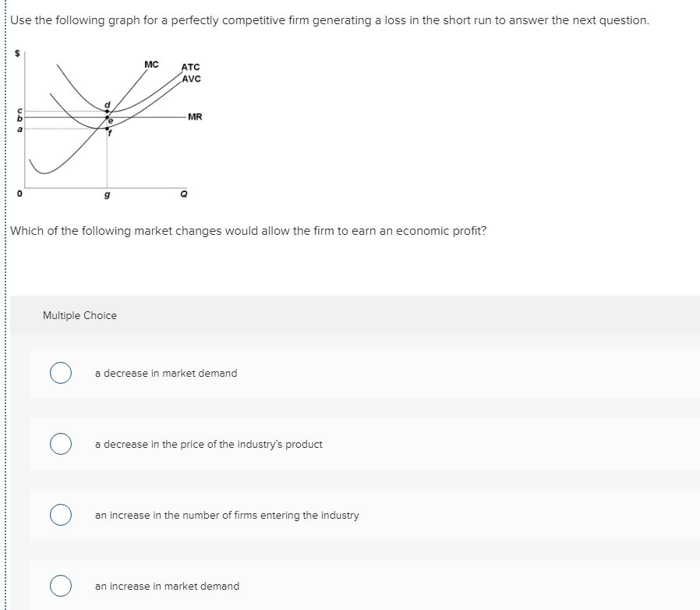Click the quantity label g on the horizontal axis
This screenshot has width=700, height=610.
pos(107,193)
